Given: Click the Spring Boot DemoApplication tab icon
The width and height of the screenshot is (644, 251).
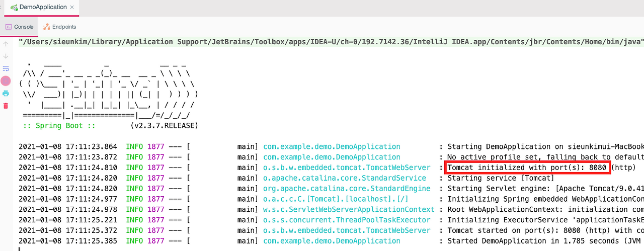Looking at the screenshot, I should (x=14, y=8).
